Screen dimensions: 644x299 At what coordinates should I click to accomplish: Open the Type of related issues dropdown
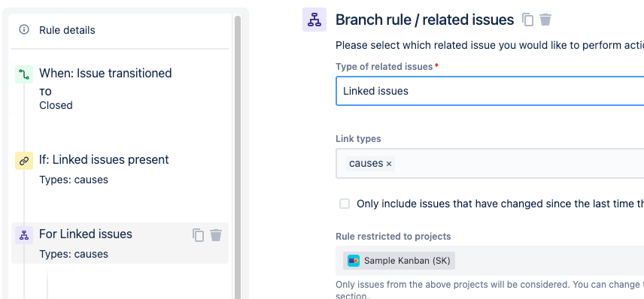tap(490, 91)
